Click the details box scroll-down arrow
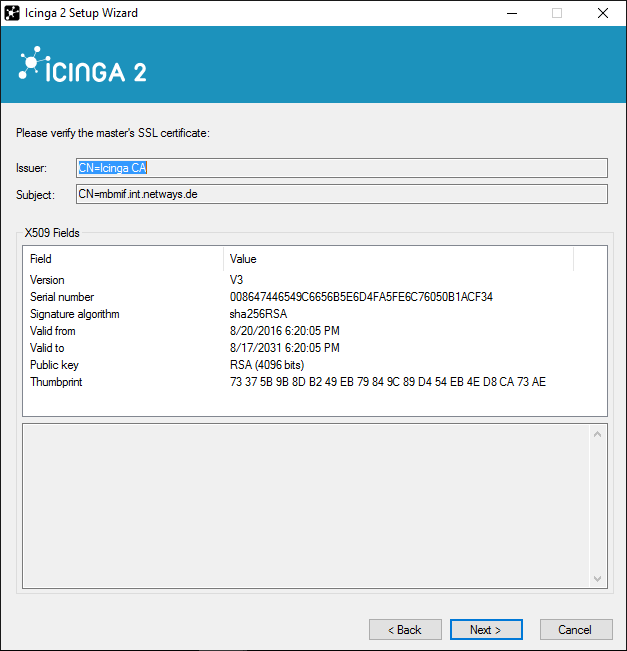The width and height of the screenshot is (627, 651). tap(598, 578)
